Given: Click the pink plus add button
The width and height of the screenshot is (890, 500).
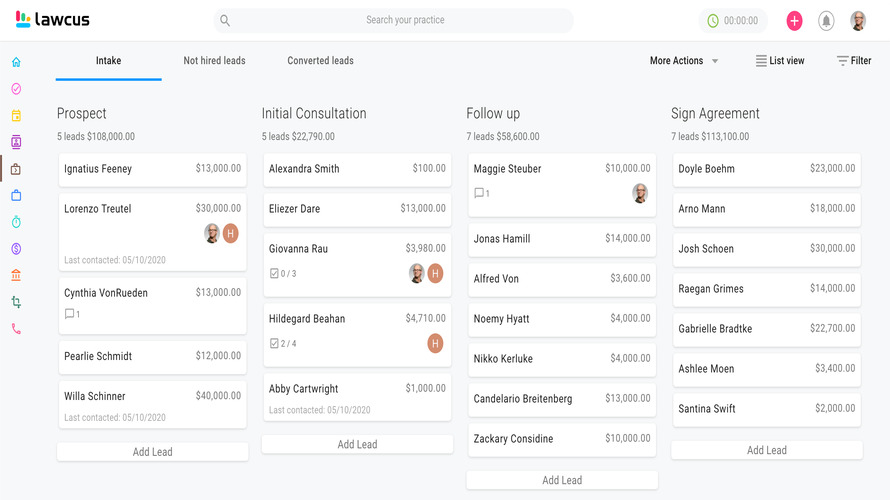Looking at the screenshot, I should pyautogui.click(x=794, y=20).
